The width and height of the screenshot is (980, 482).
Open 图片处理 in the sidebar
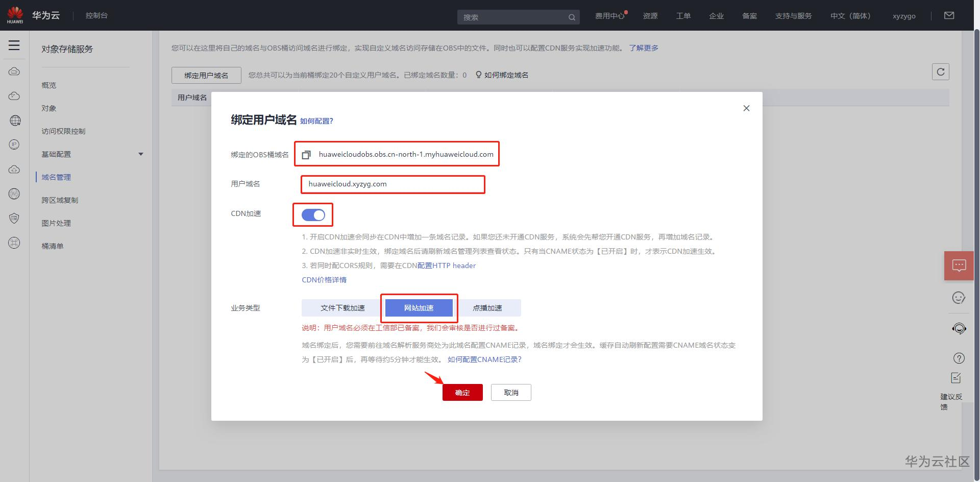tap(56, 223)
